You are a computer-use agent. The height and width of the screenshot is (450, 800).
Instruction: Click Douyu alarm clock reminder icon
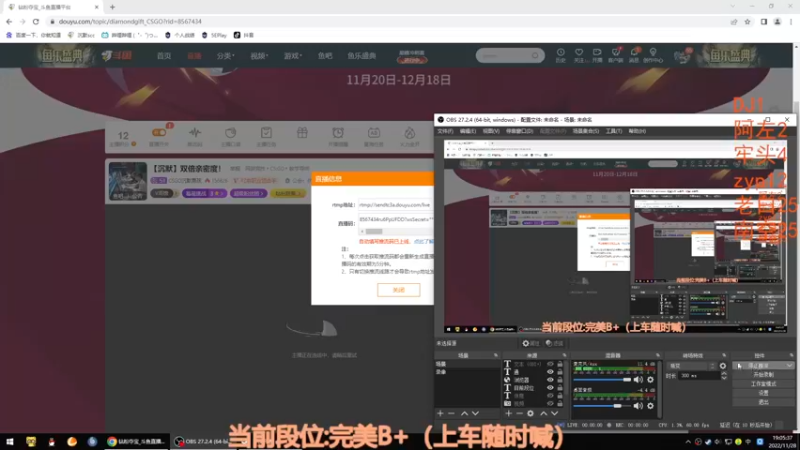coord(338,133)
